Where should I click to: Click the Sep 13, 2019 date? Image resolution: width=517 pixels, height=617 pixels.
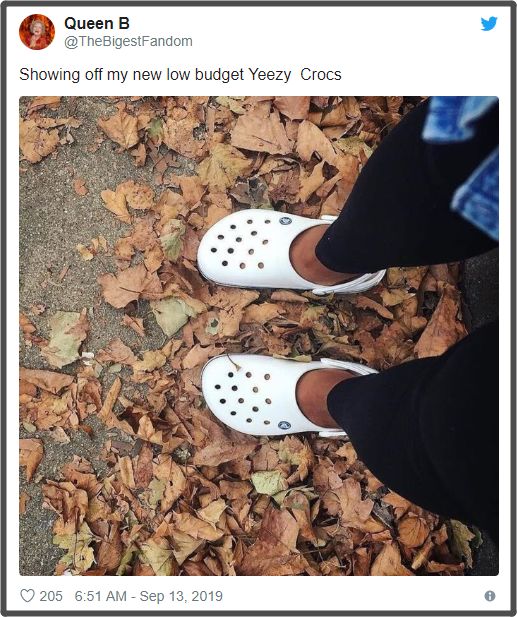tap(181, 596)
